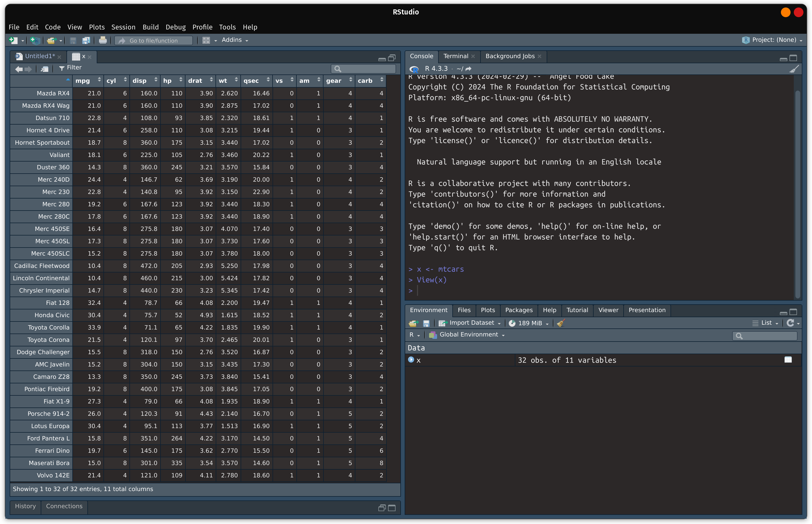Expand the x object entry in Environment

click(x=411, y=360)
